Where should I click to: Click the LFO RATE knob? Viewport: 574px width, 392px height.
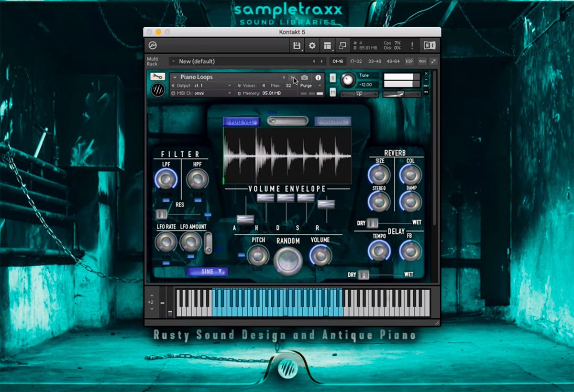166,242
